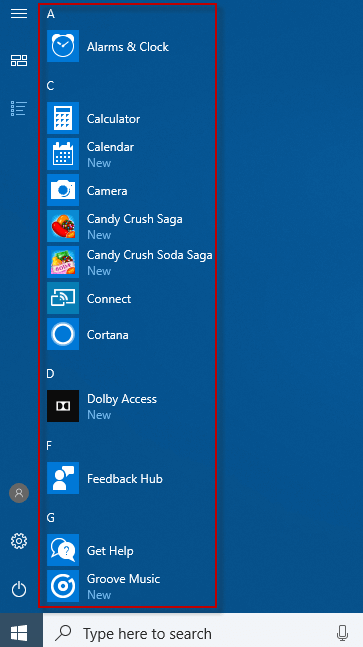Open the Alarms & Clock app icon
Image resolution: width=363 pixels, height=647 pixels.
63,46
